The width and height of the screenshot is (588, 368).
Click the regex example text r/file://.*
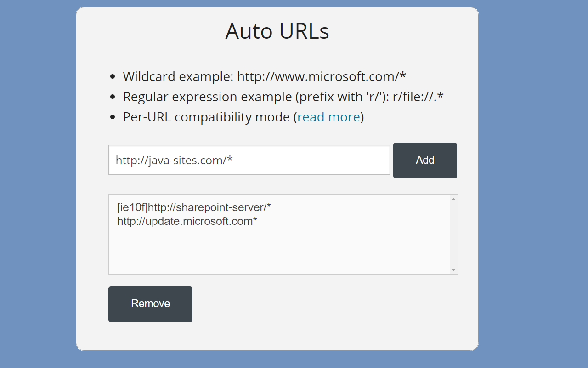418,97
